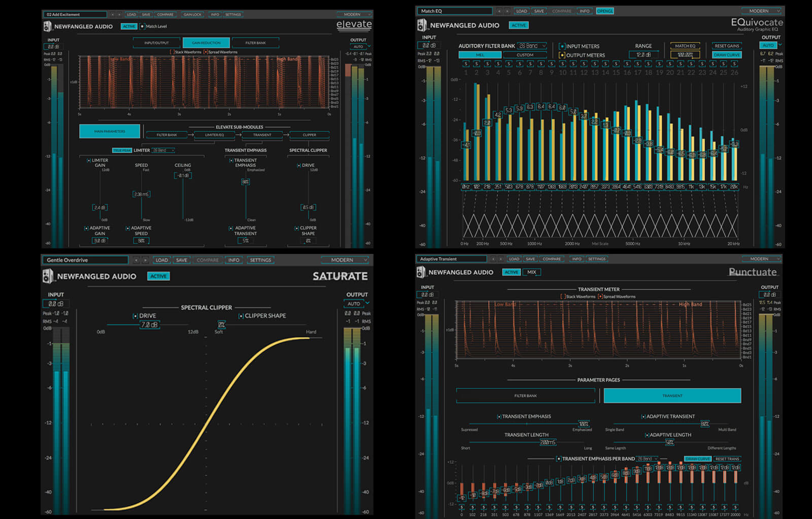Viewport: 812px width, 519px height.
Task: Solo the 20000 Hz band in Punctuate
Action: point(735,507)
